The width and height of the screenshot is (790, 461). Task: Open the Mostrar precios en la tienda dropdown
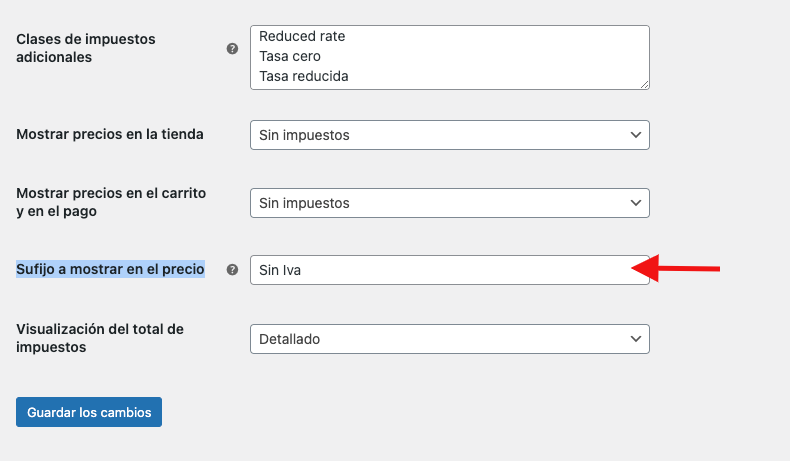click(450, 135)
